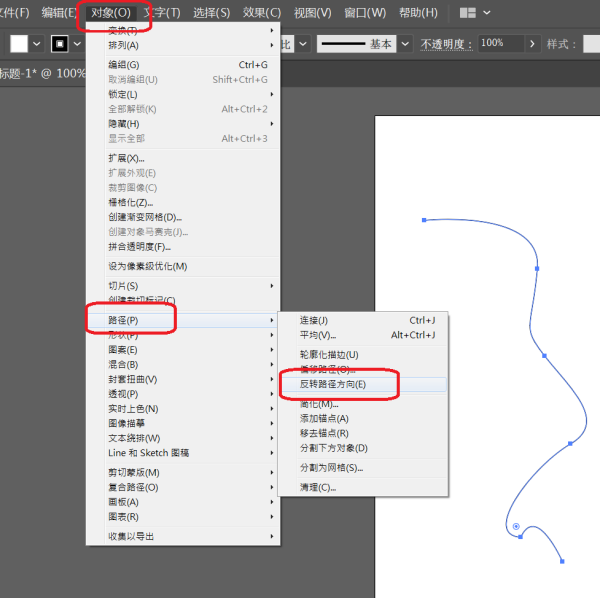The width and height of the screenshot is (600, 598).
Task: Click the 对象(O) menu
Action: [111, 13]
